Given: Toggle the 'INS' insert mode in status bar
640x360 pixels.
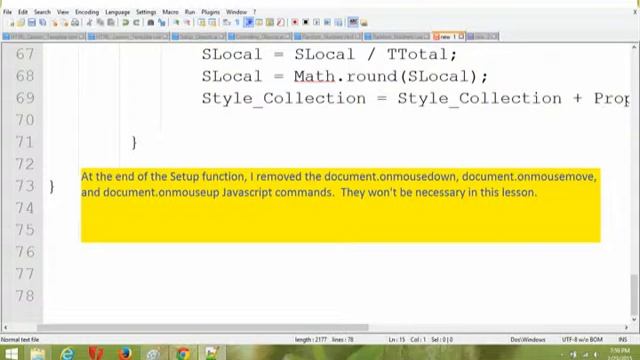Looking at the screenshot, I should (622, 340).
